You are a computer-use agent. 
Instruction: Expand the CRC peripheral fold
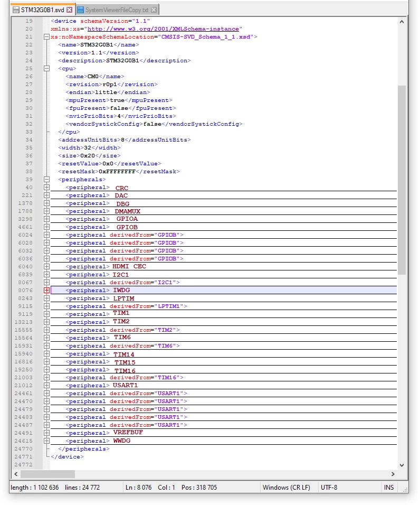tap(46, 188)
